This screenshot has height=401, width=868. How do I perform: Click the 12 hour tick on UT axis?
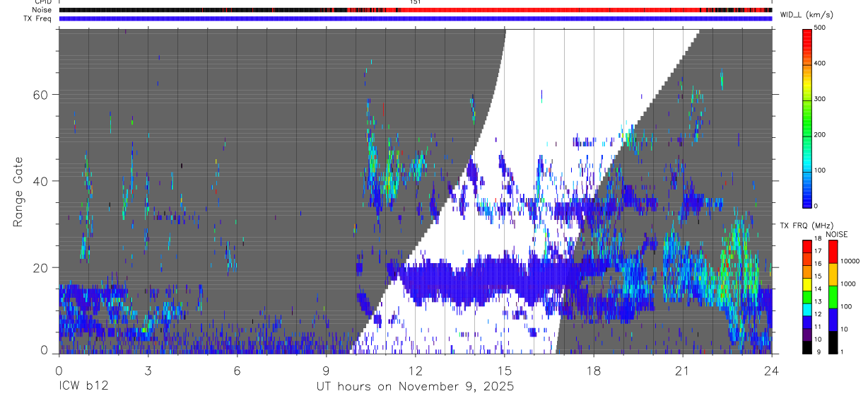click(416, 370)
